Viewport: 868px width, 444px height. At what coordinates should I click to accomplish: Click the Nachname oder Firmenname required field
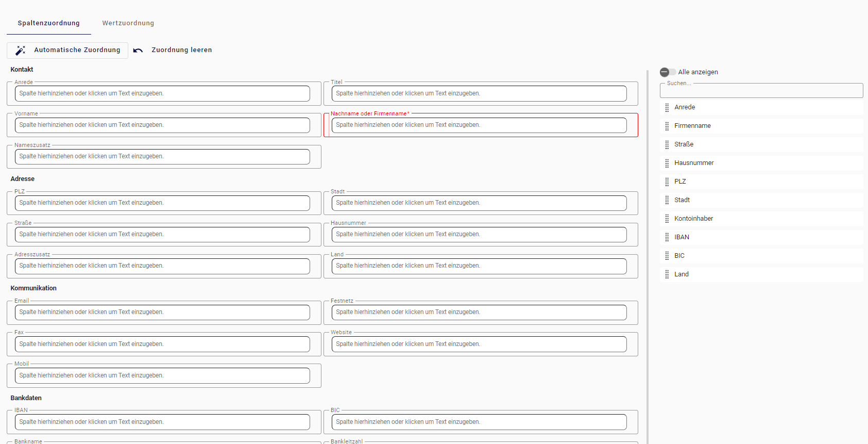479,125
